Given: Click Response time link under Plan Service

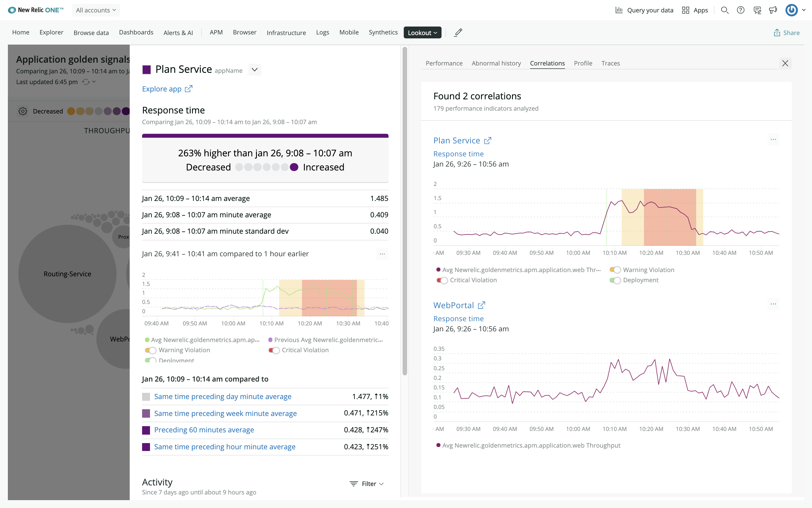Looking at the screenshot, I should 458,154.
